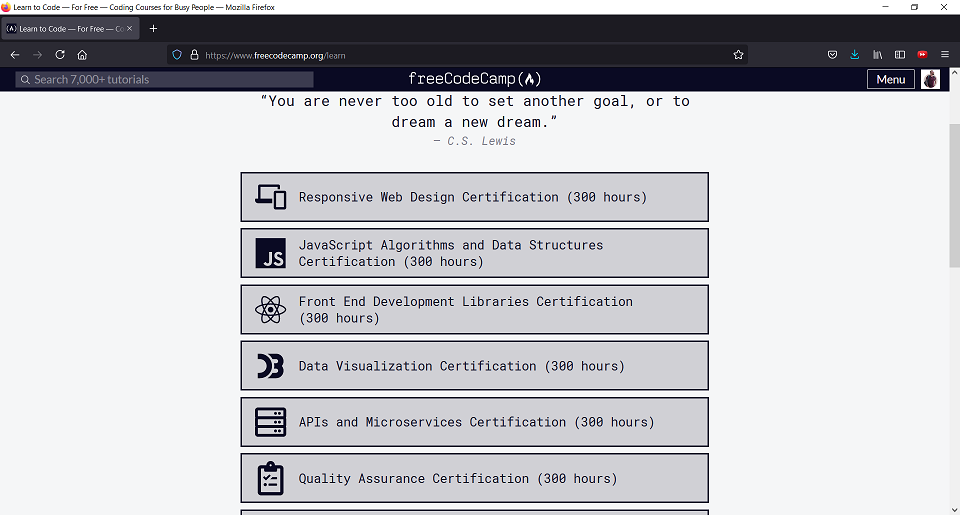Viewport: 960px width, 515px height.
Task: Click the clipboard checklist icon
Action: 271,478
